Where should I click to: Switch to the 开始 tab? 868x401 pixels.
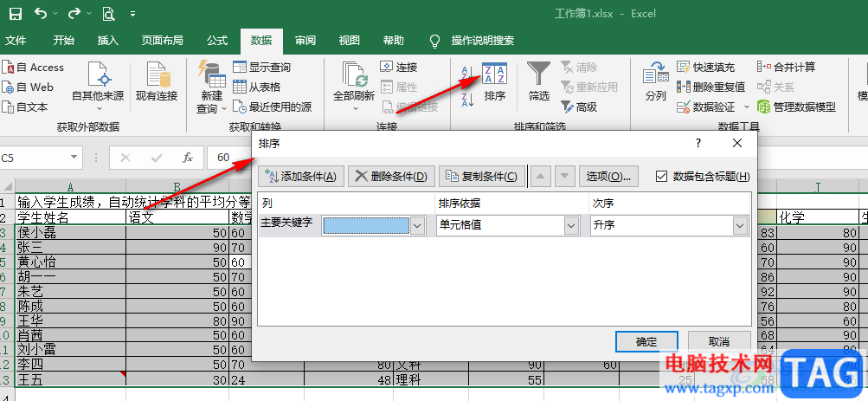coord(64,41)
